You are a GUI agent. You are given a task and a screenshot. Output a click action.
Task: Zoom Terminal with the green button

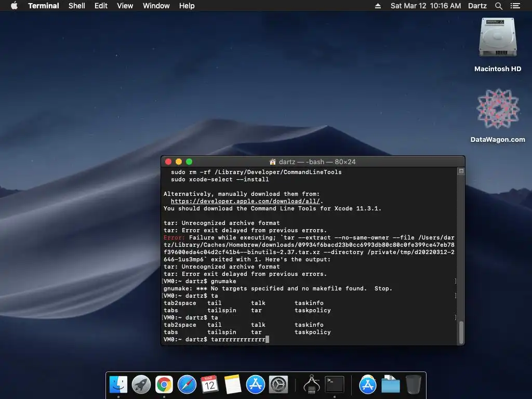[189, 162]
